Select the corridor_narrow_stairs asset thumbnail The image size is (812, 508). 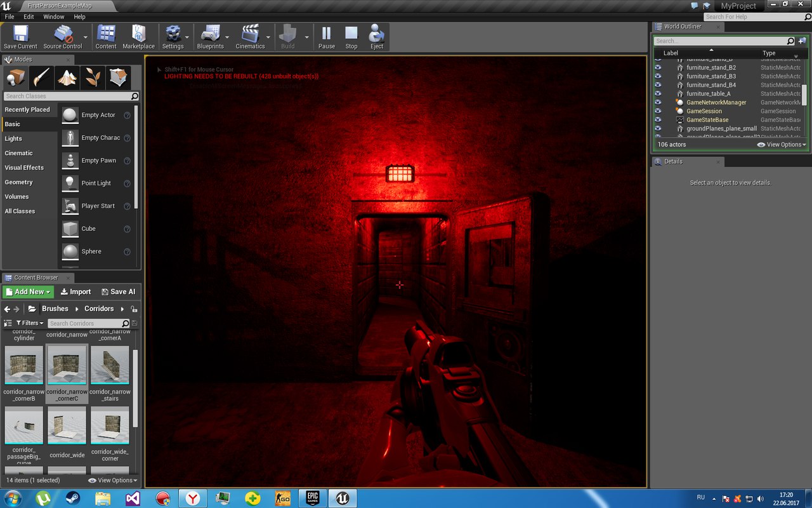point(110,365)
